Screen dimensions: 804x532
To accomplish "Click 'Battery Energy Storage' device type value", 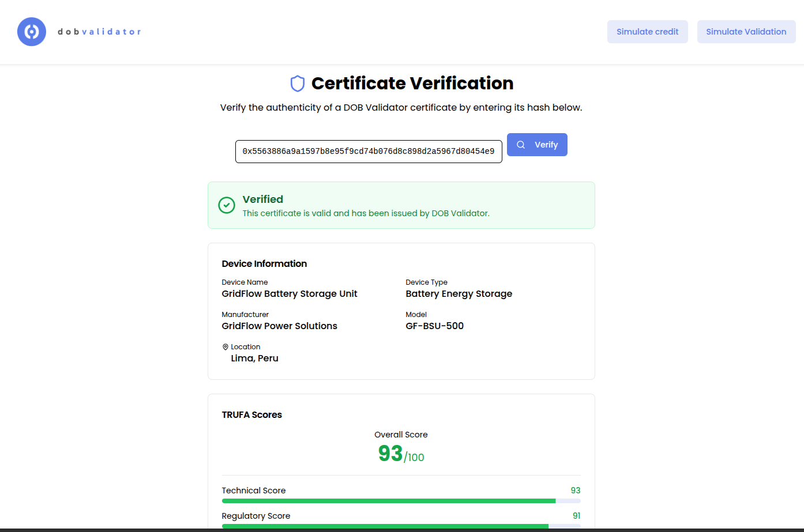I will coord(459,294).
